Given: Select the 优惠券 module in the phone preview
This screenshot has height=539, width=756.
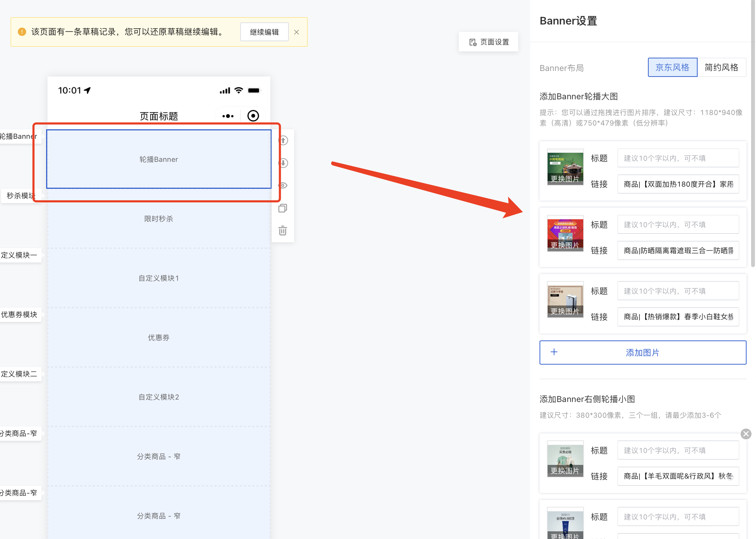Looking at the screenshot, I should tap(159, 338).
